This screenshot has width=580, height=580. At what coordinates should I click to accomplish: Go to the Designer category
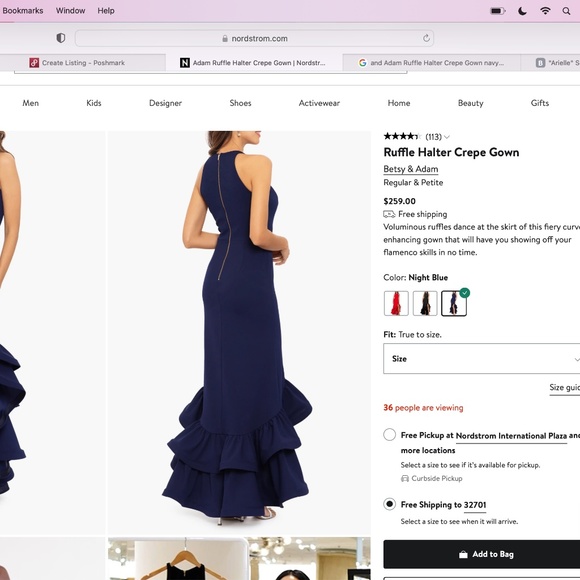pos(165,103)
